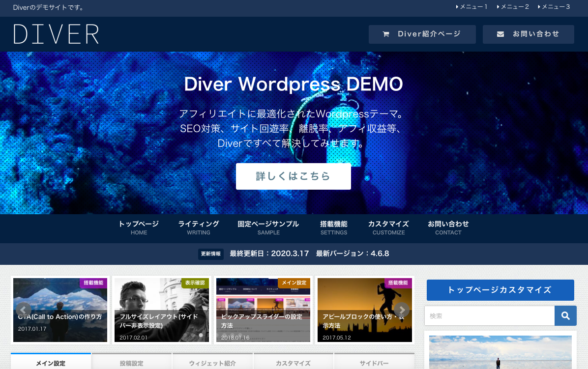The width and height of the screenshot is (588, 369).
Task: Click the slider next arrow
Action: click(x=402, y=310)
